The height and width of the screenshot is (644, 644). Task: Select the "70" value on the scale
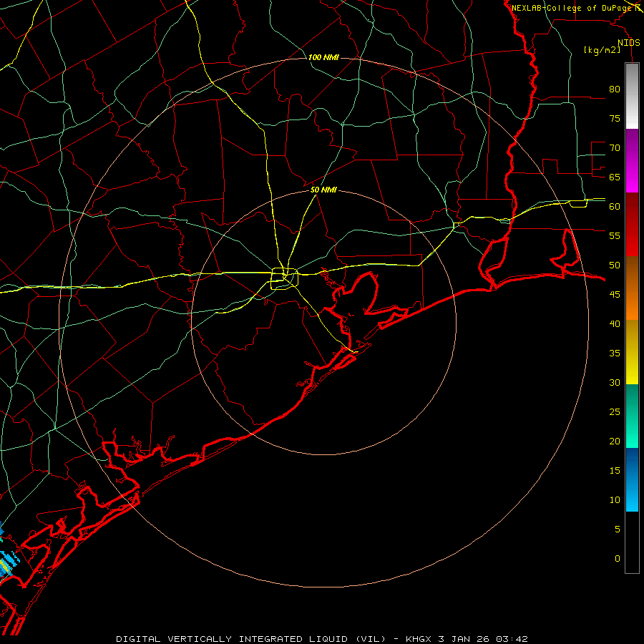[615, 148]
